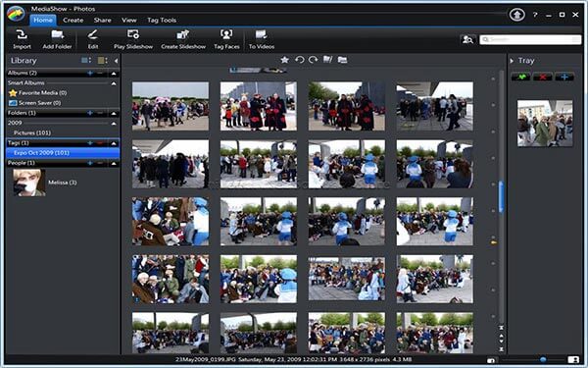Image resolution: width=588 pixels, height=368 pixels.
Task: Mark photo with the star favorite icon
Action: click(x=284, y=60)
